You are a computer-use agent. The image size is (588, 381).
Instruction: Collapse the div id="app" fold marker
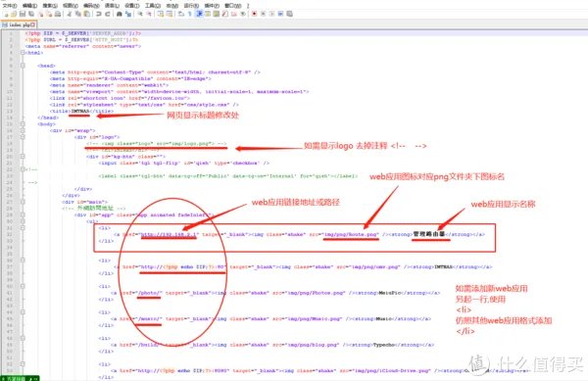[23, 215]
